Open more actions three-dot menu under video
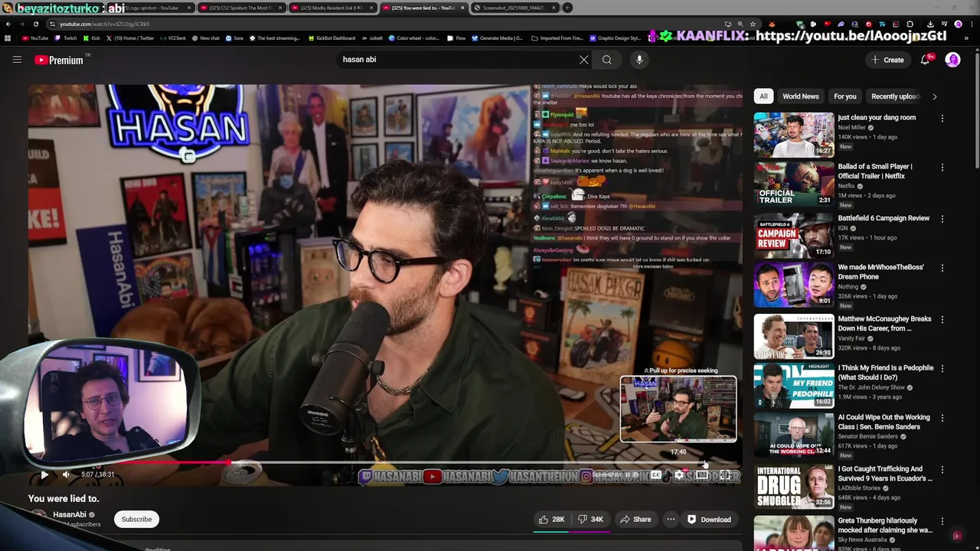 [671, 520]
